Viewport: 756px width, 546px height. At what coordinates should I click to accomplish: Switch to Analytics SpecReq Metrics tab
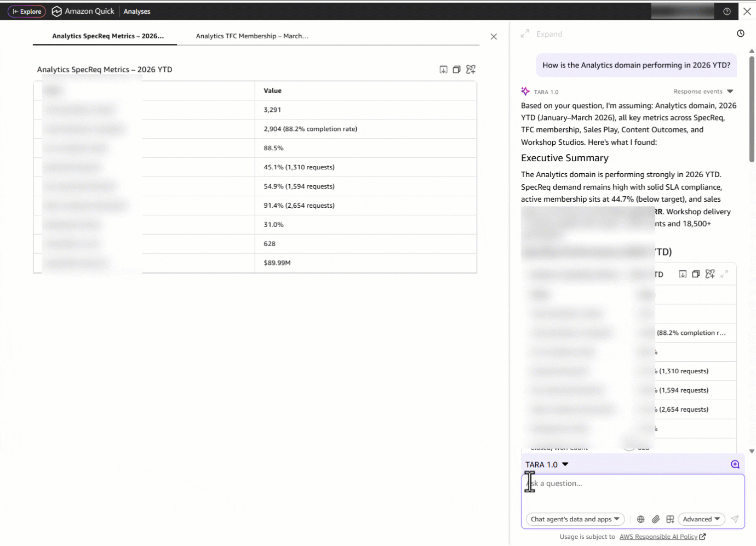(107, 36)
